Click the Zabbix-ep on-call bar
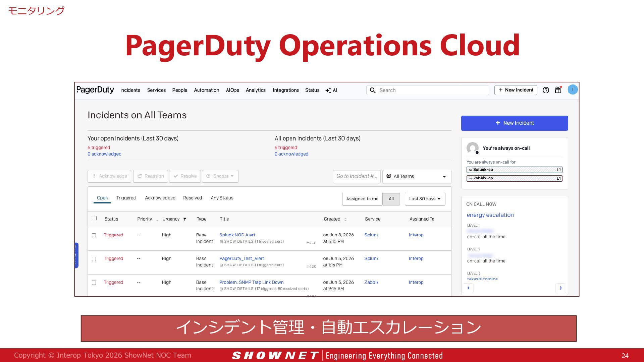 pyautogui.click(x=514, y=179)
